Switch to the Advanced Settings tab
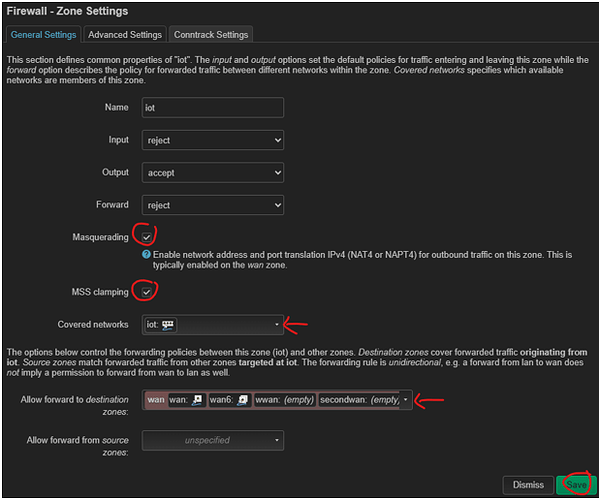The width and height of the screenshot is (599, 500). [125, 35]
